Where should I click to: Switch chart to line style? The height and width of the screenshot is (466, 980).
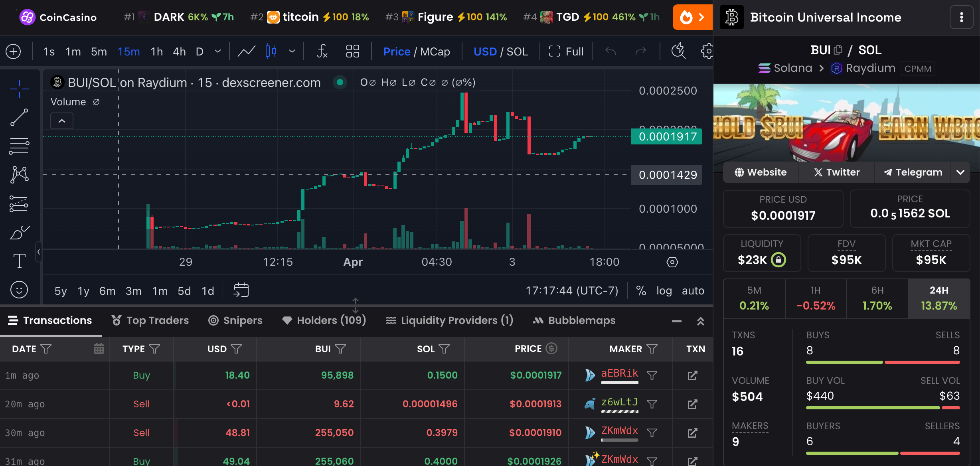pos(246,51)
